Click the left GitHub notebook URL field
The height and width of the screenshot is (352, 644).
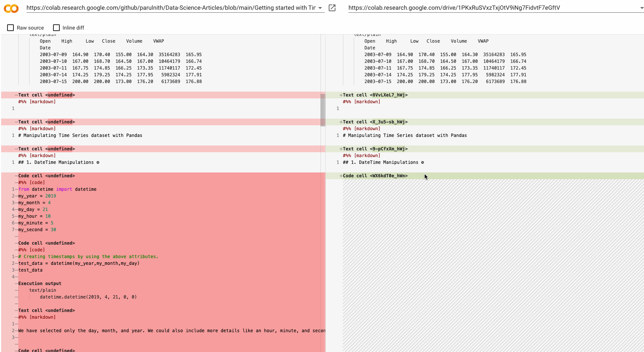pyautogui.click(x=171, y=8)
